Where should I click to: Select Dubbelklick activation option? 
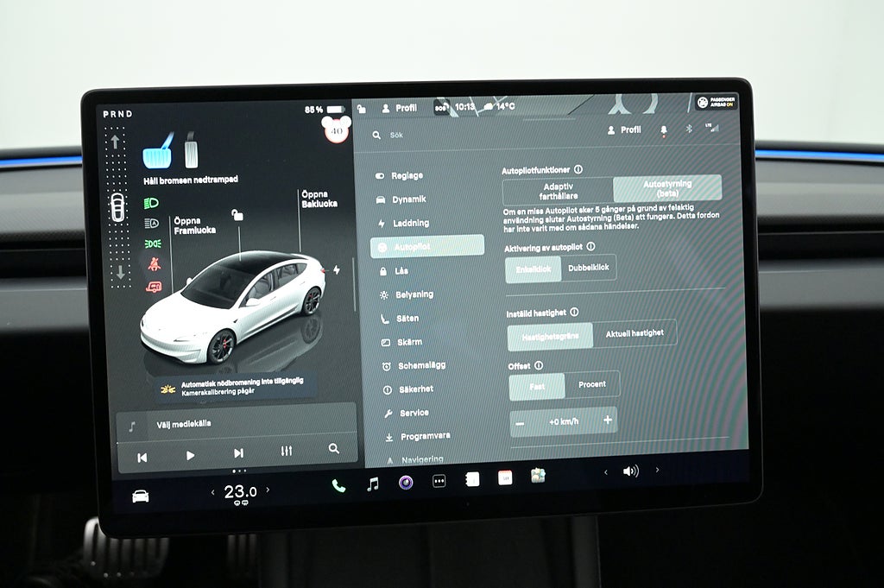(x=589, y=268)
